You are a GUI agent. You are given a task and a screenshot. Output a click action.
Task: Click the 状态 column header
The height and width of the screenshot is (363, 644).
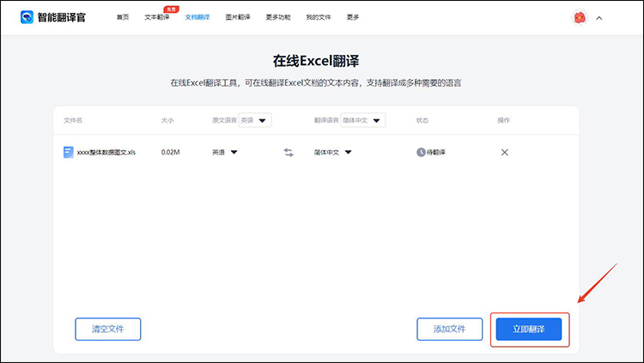point(422,120)
